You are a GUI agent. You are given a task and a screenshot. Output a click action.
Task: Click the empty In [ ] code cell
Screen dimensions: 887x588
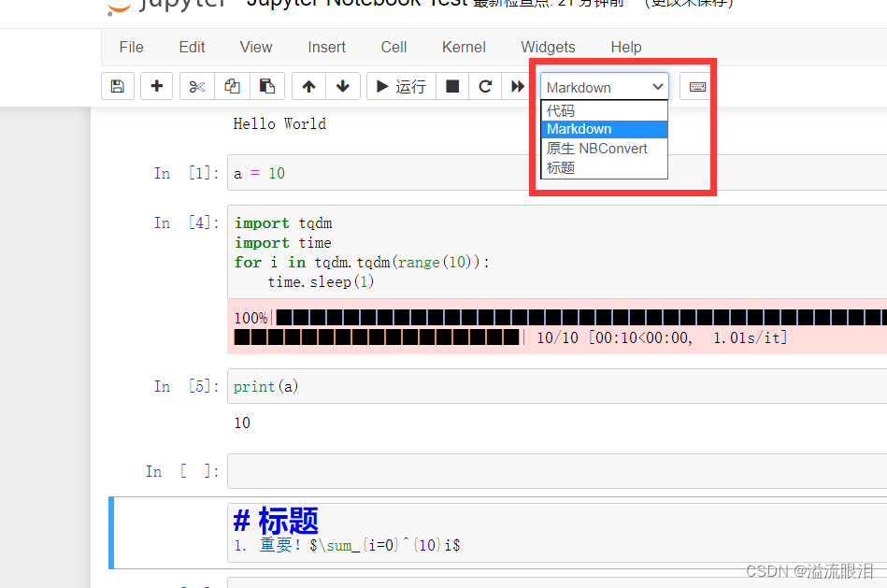point(557,471)
